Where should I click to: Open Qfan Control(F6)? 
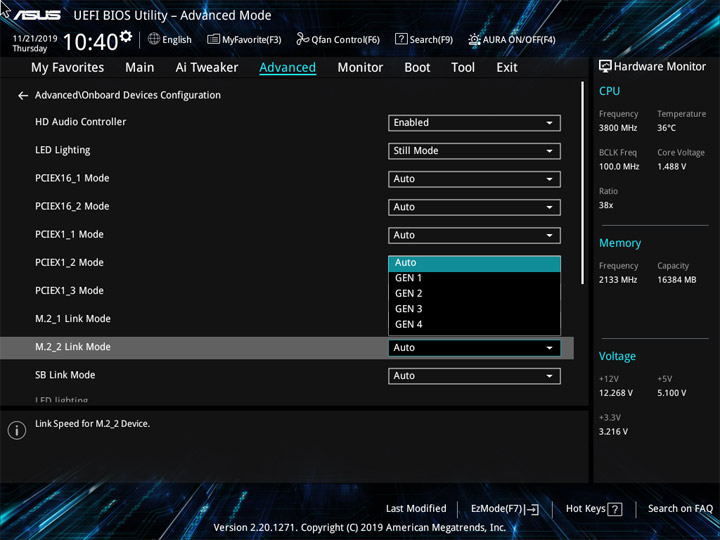click(338, 39)
